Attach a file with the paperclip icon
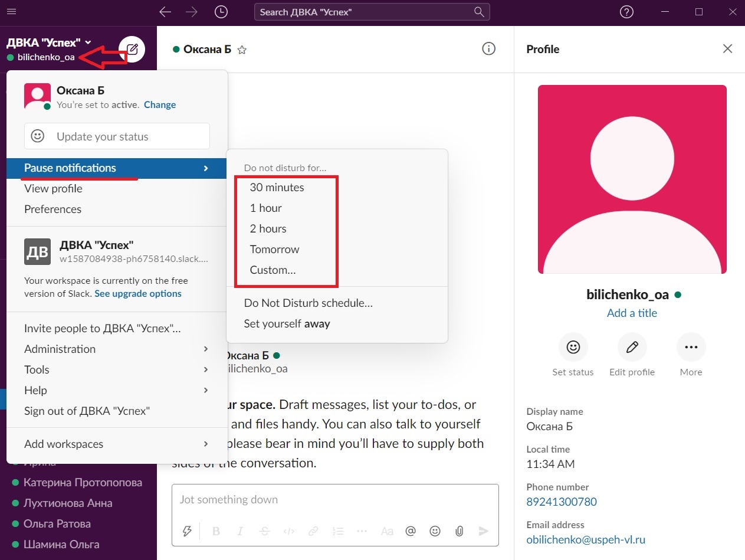Screen dimensions: 745x560 point(460,531)
